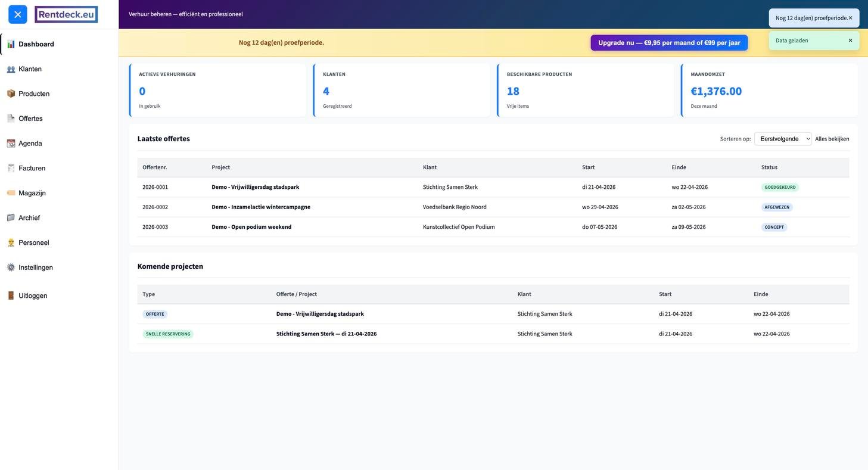Open offerte 'Demo - Open podium weekend'

[251, 227]
